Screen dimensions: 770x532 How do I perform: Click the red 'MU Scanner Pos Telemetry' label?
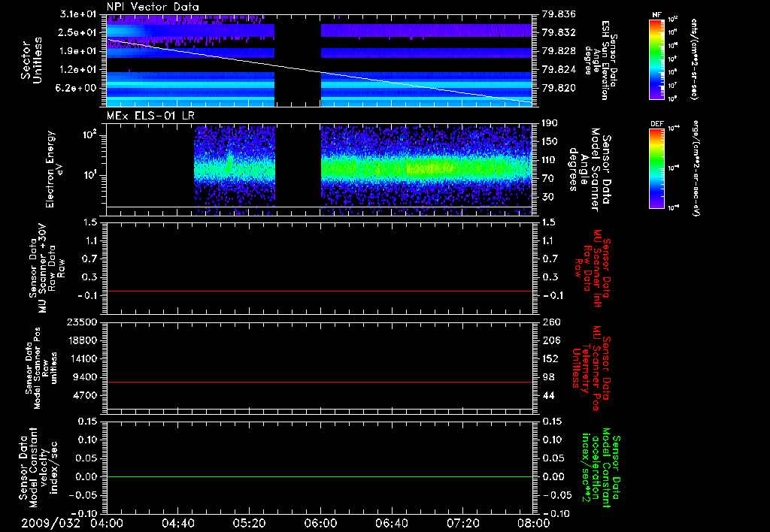click(591, 367)
